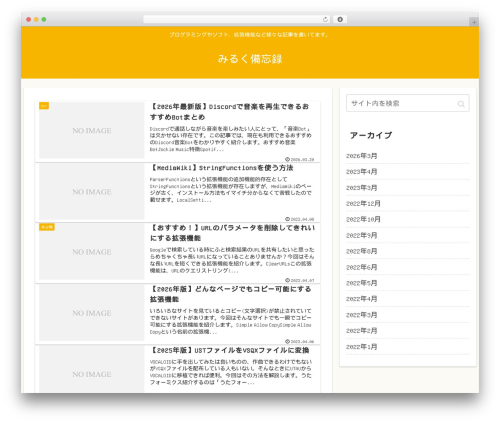500x423 pixels.
Task: Click the NO IMAGE thumbnail of MediaWiki post
Action: tap(92, 192)
